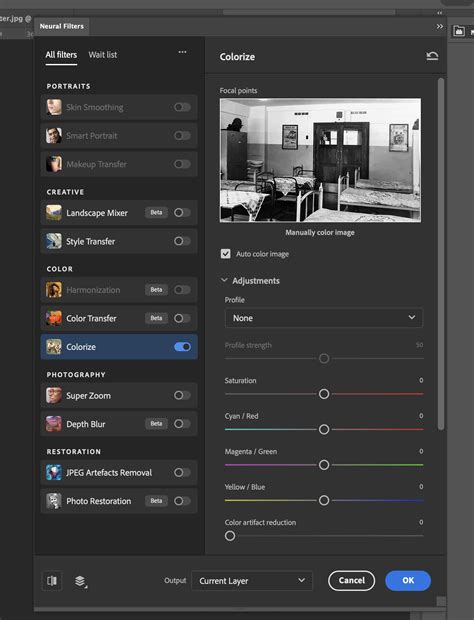Click the Landscape Mixer filter thumbnail icon
Screen dimensions: 474x620
[x=54, y=213]
